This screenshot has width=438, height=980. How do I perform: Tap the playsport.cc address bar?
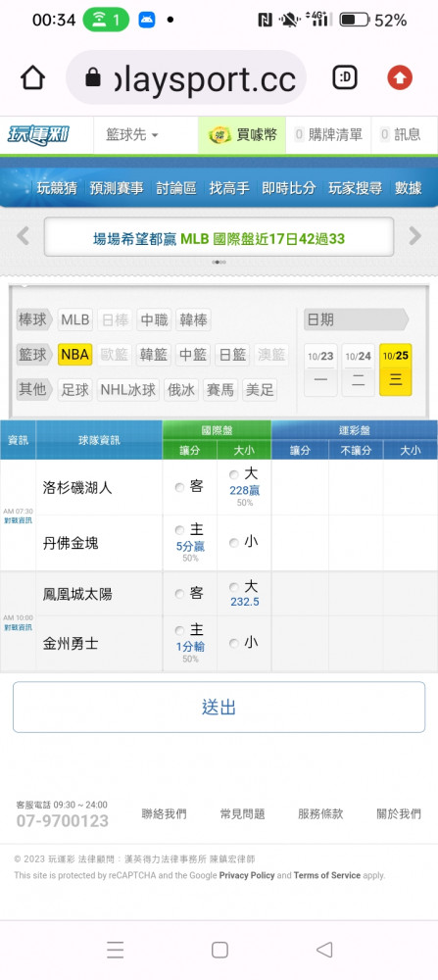[x=186, y=77]
